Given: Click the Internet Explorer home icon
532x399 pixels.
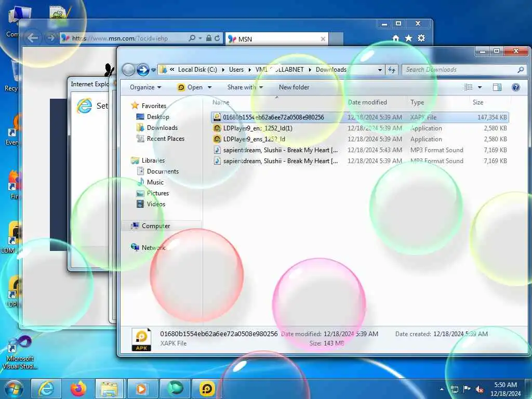Looking at the screenshot, I should point(395,38).
